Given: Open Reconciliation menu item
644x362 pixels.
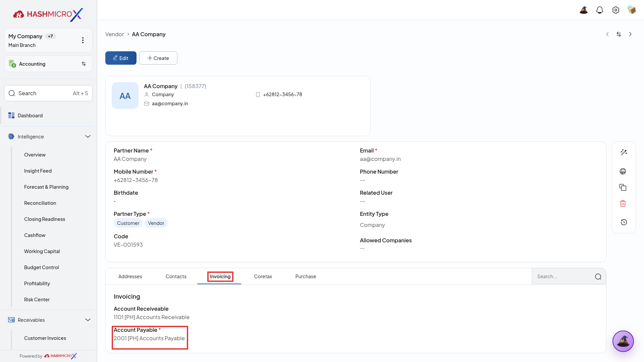Looking at the screenshot, I should pyautogui.click(x=40, y=203).
